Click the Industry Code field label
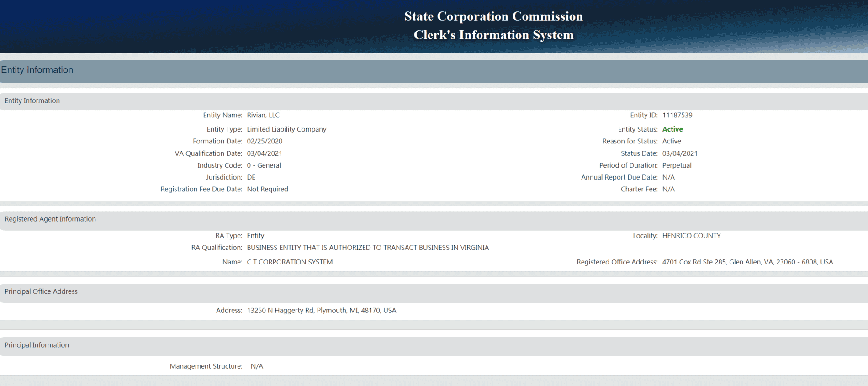868x386 pixels. [x=220, y=165]
